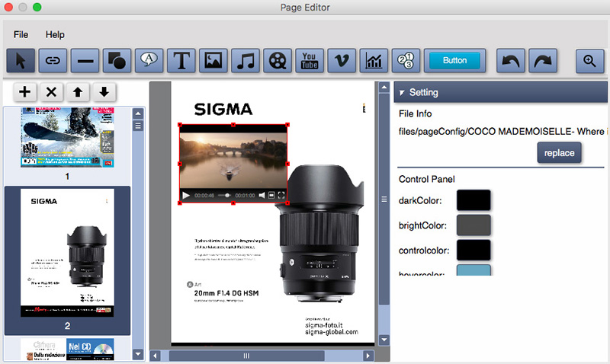Select the shapes tool
This screenshot has height=364, width=610.
tap(117, 61)
